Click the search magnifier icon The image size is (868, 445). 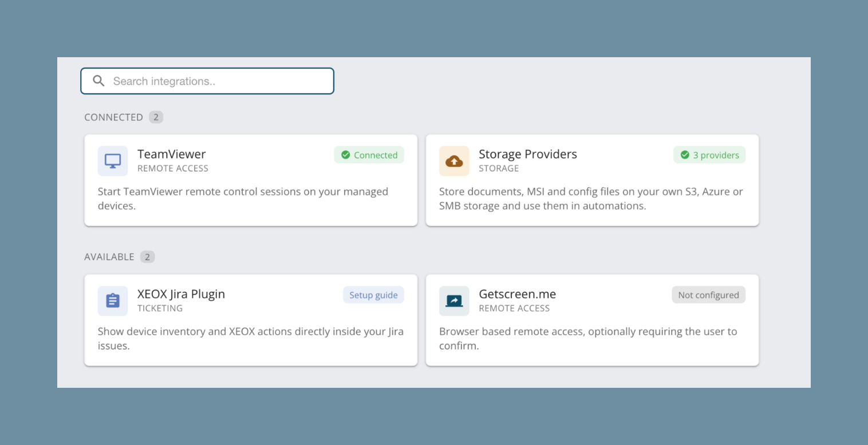coord(98,81)
